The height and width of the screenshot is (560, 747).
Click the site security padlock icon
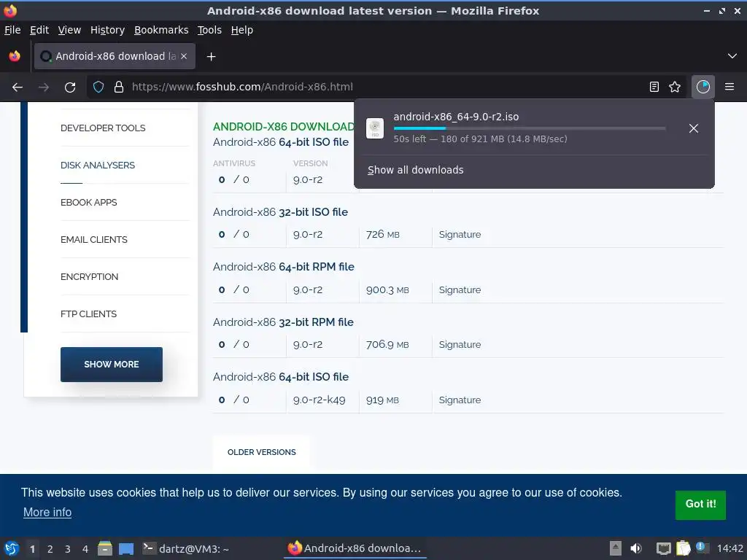click(119, 87)
